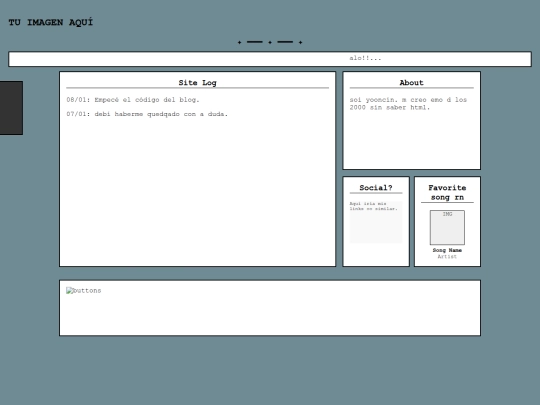
Task: Click the dark sidebar block on the left edge
Action: click(11, 108)
